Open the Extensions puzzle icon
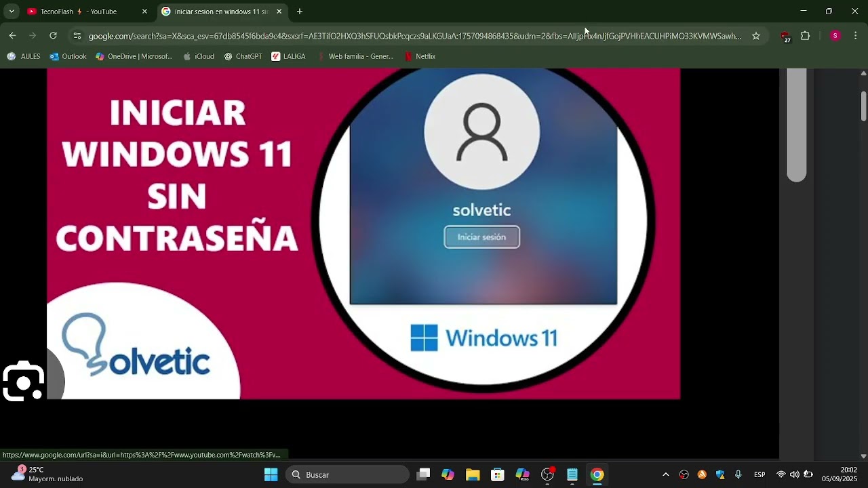Image resolution: width=868 pixels, height=488 pixels. coord(806,36)
